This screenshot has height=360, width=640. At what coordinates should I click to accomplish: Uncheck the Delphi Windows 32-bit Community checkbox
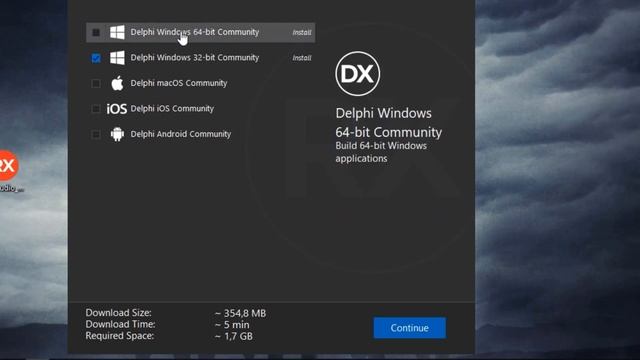(x=96, y=58)
